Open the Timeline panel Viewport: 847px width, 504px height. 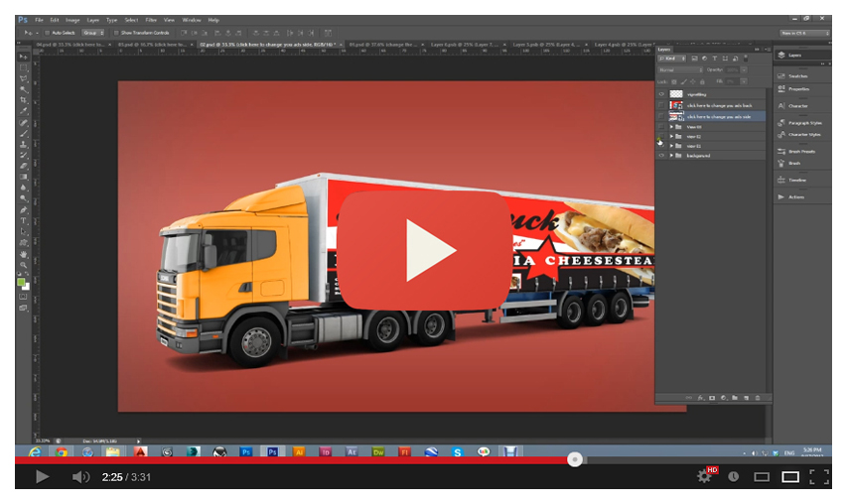(x=797, y=180)
